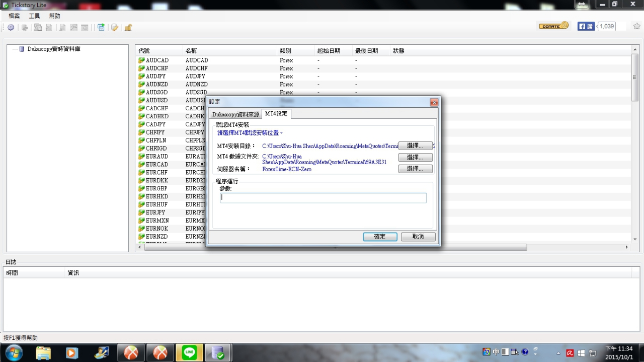Screen dimensions: 644x362
Task: Select the CADJPY symbol row
Action: (x=171, y=124)
